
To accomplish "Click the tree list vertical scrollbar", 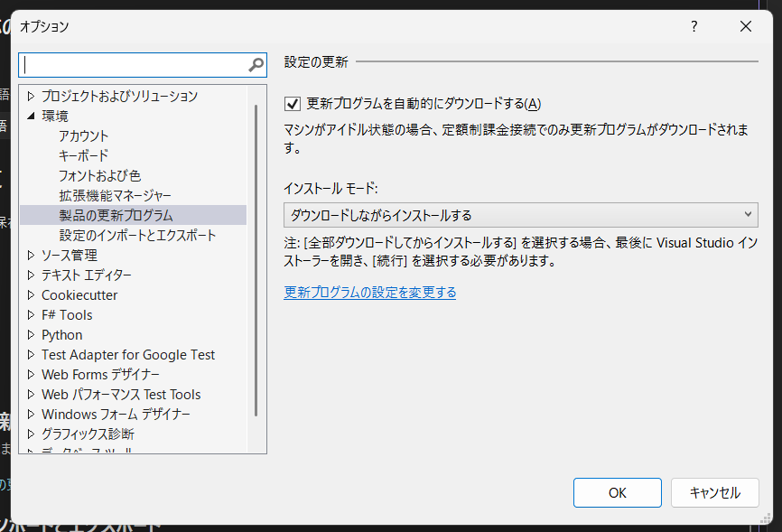I will point(256,259).
